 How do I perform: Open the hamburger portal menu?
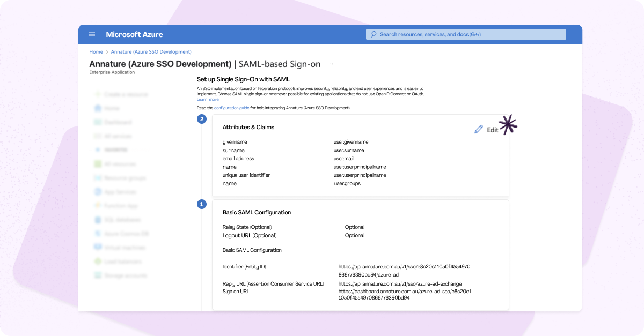pos(92,34)
